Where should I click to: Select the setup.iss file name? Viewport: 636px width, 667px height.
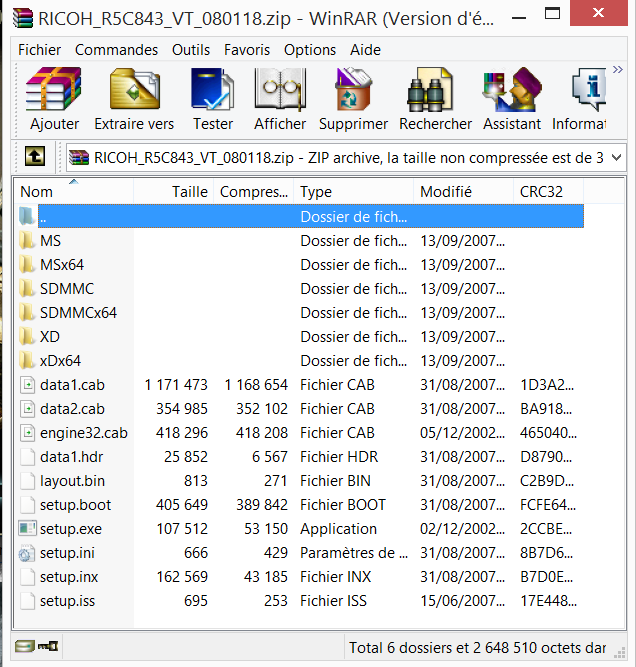(x=67, y=601)
